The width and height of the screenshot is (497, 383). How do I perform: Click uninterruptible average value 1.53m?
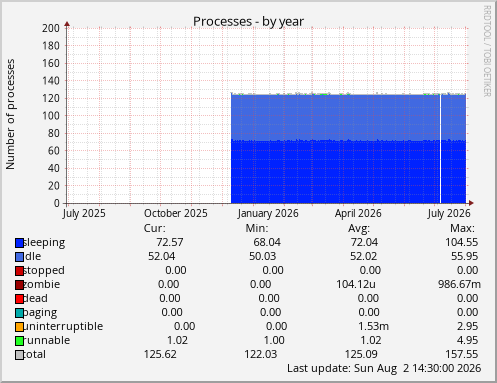pos(373,326)
